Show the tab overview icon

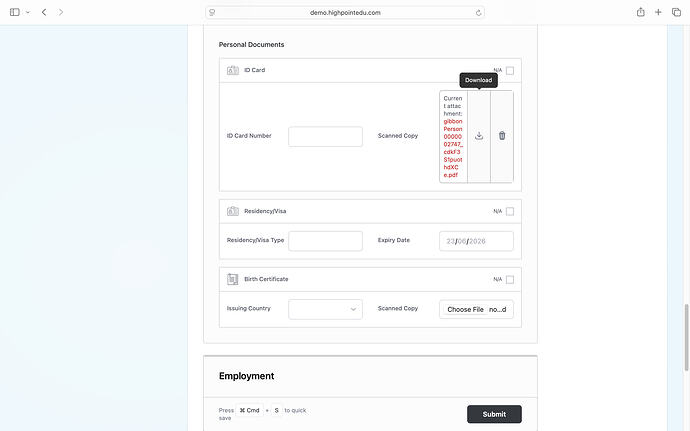pyautogui.click(x=676, y=12)
